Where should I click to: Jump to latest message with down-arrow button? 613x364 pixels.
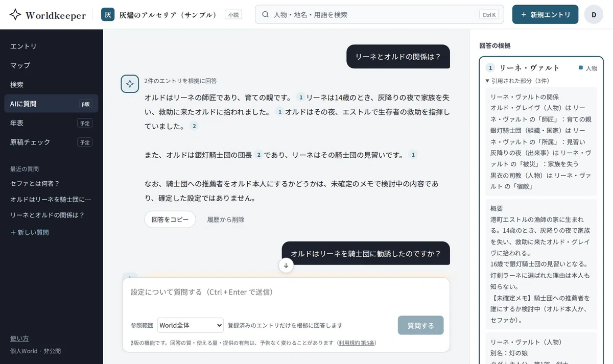point(286,265)
